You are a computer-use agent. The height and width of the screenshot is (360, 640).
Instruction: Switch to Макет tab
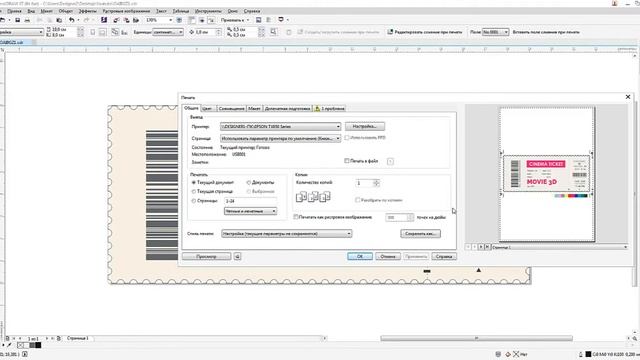254,109
